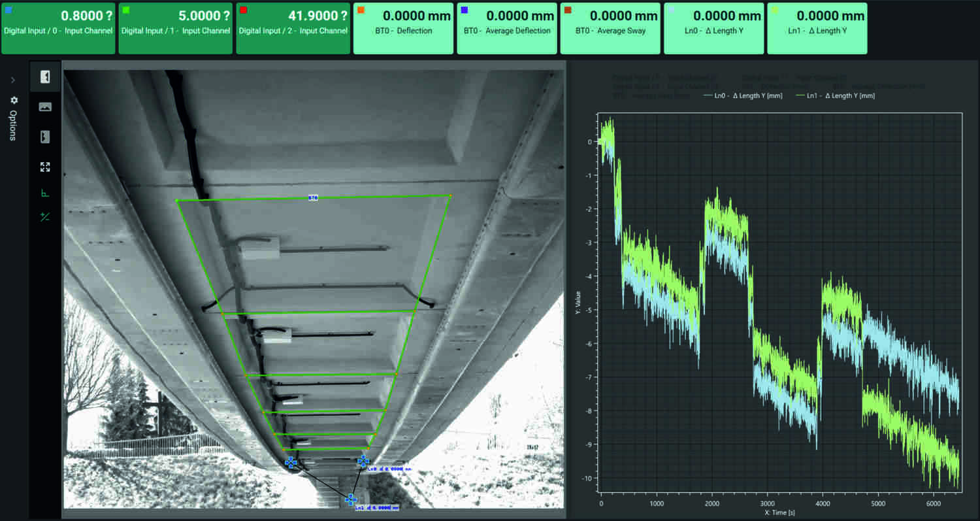This screenshot has height=521, width=980.
Task: Click the red color swatch on Digital Input / 2 tile
Action: [x=243, y=10]
